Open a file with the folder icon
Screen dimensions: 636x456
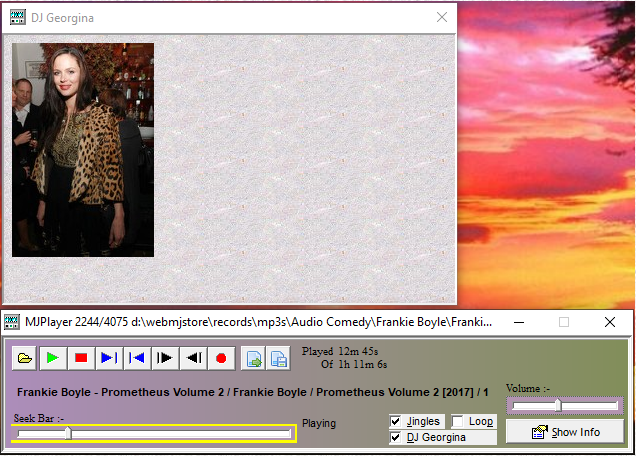(x=24, y=358)
